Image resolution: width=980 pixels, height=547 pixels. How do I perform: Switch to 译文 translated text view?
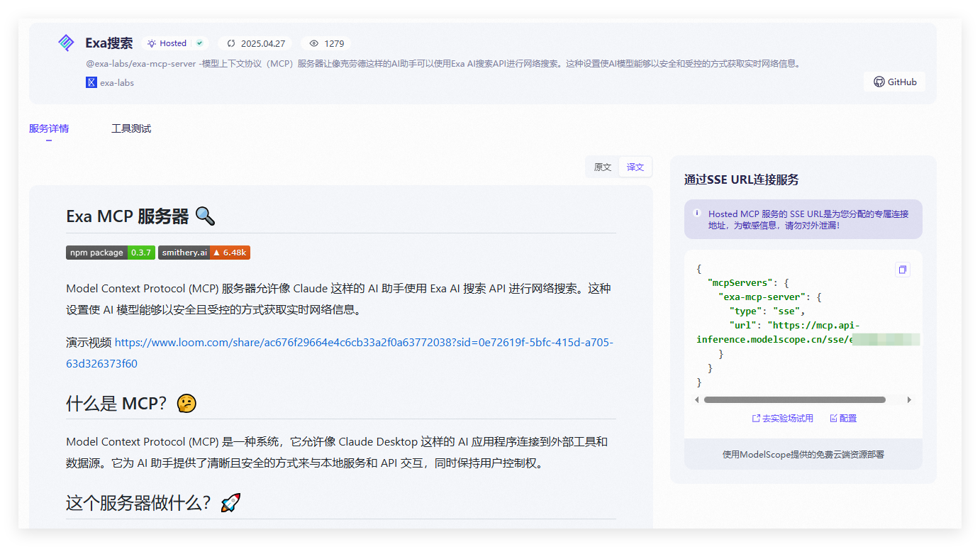coord(635,167)
